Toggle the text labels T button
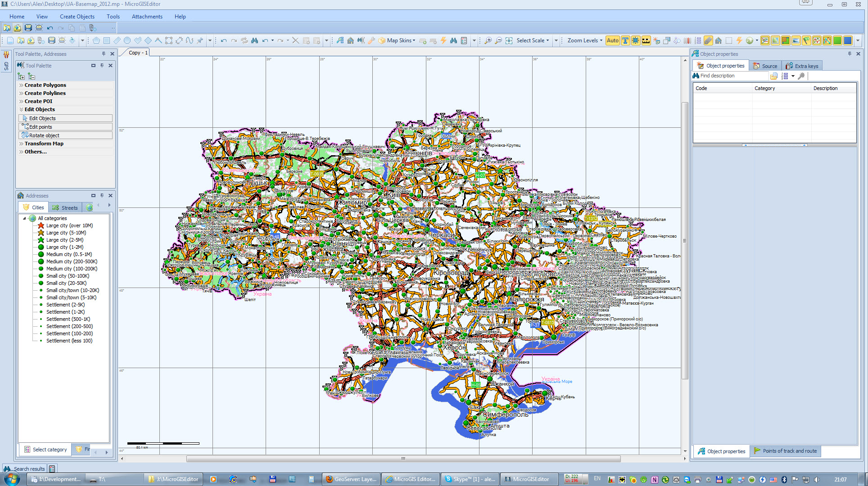Image resolution: width=868 pixels, height=486 pixels. (x=625, y=40)
